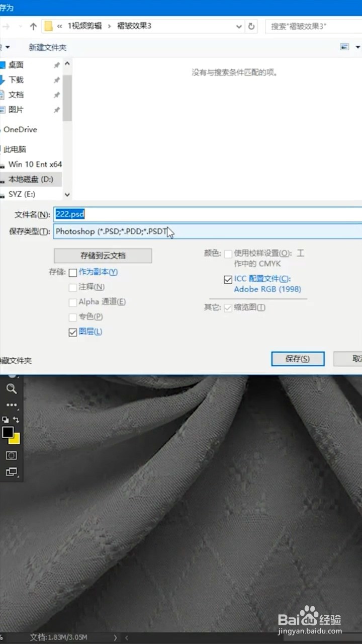
Task: Toggle Quick Mask mode icon
Action: tap(11, 455)
